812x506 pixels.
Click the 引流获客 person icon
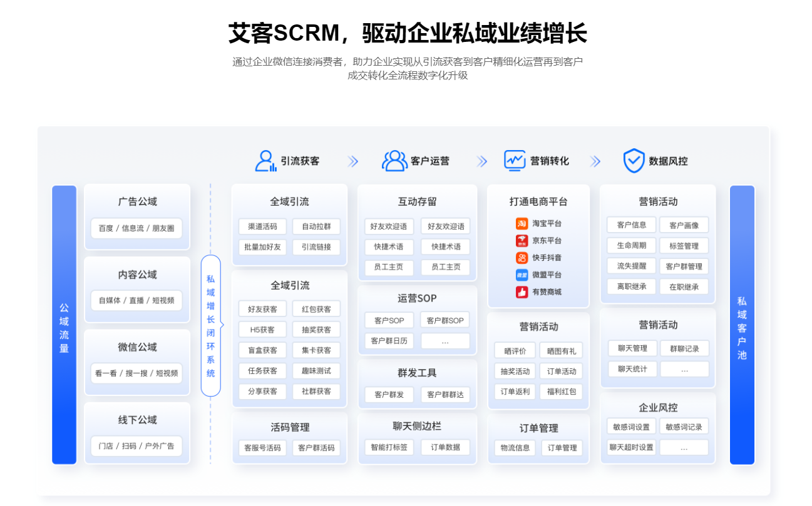click(x=265, y=161)
